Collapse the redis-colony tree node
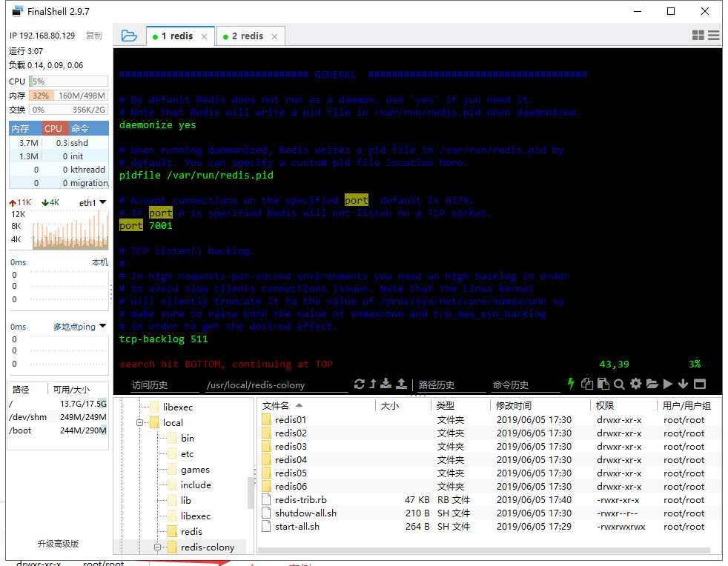This screenshot has width=728, height=566. click(x=157, y=547)
